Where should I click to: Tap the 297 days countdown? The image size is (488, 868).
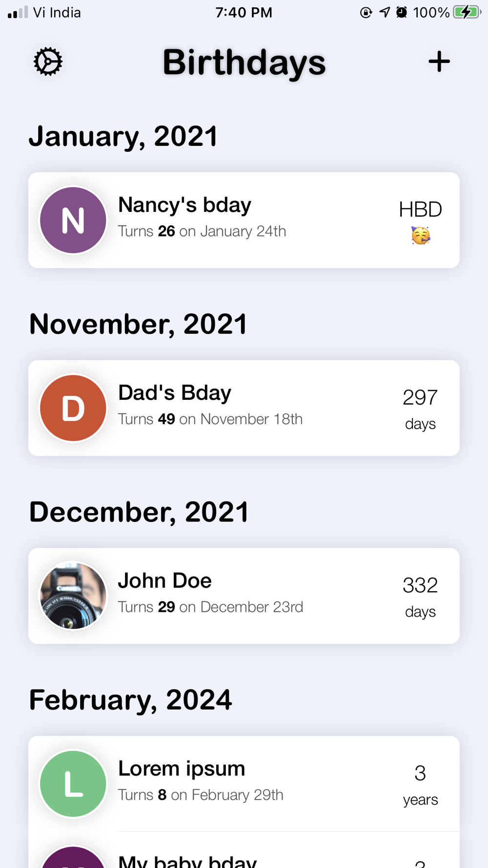(x=420, y=409)
